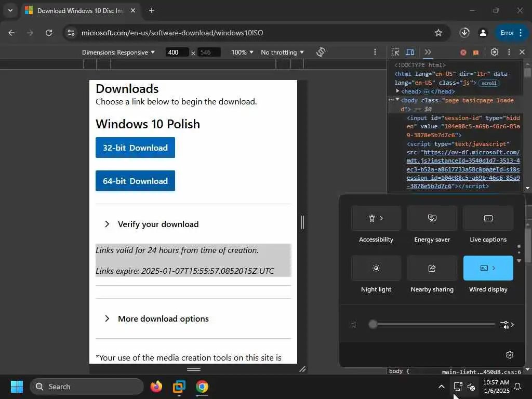Viewport: 532px width, 399px height.
Task: Open the 100% zoom dropdown
Action: pos(242,52)
